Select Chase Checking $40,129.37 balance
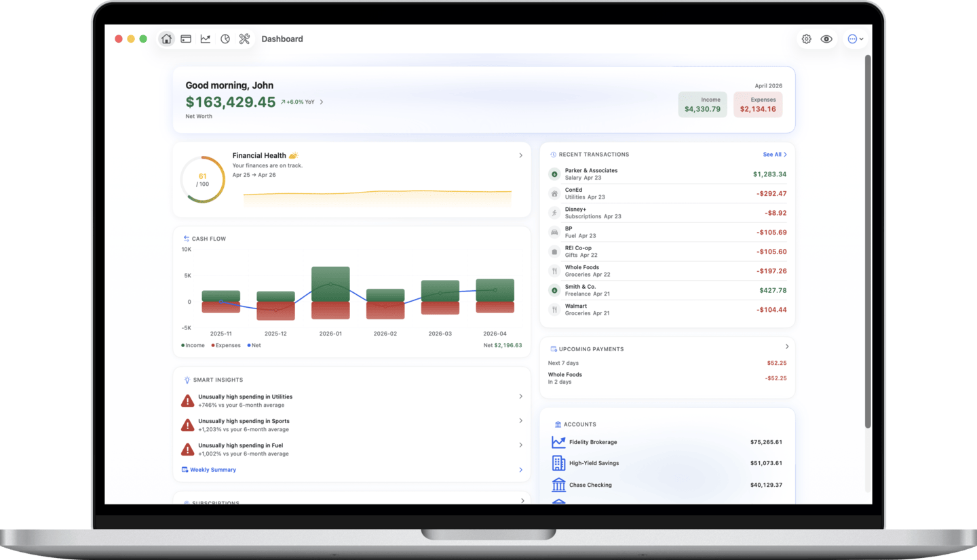Viewport: 977px width, 560px height. tap(766, 485)
